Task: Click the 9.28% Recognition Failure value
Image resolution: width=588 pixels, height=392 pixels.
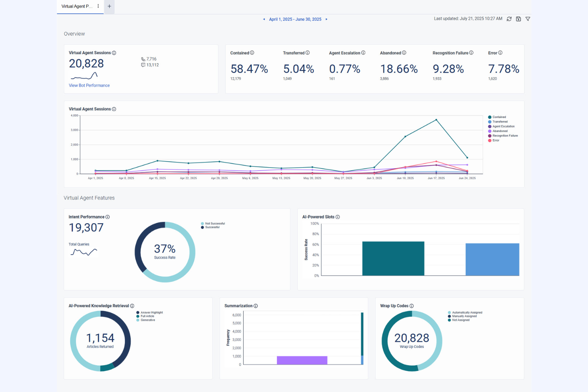Action: click(x=448, y=69)
